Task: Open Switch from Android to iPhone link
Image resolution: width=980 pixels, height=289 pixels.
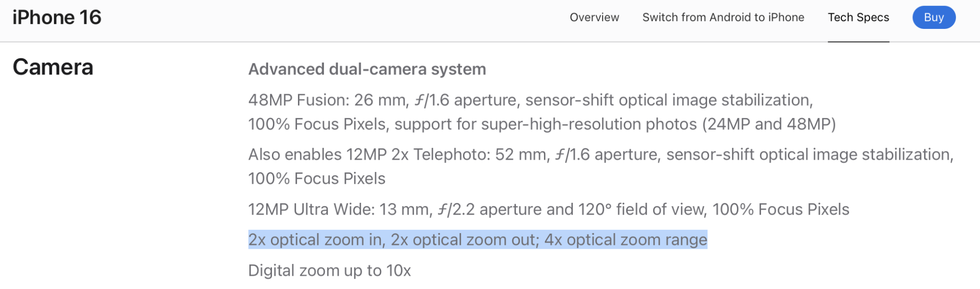Action: point(723,18)
